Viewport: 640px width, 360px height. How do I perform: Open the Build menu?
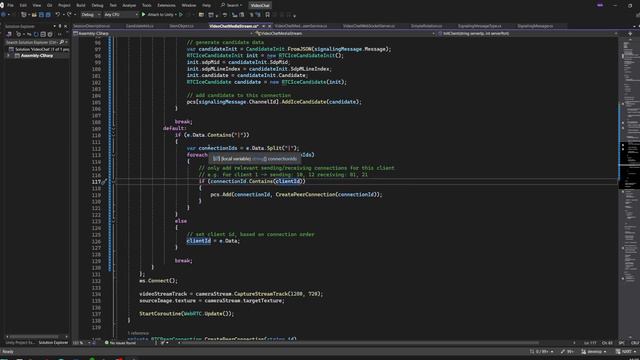[81, 5]
